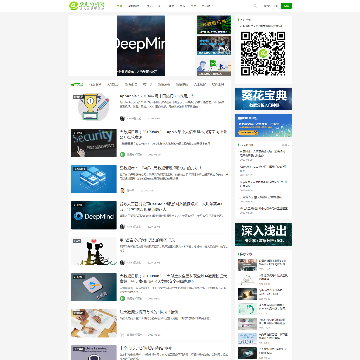The width and height of the screenshot is (360, 360).
Task: Open the hands over documents article thumbnail
Action: point(94,323)
